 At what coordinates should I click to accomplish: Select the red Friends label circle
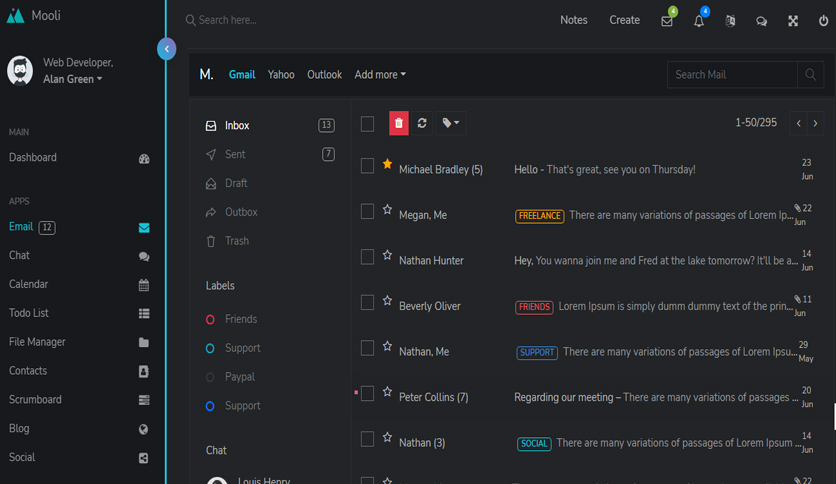[x=210, y=319]
